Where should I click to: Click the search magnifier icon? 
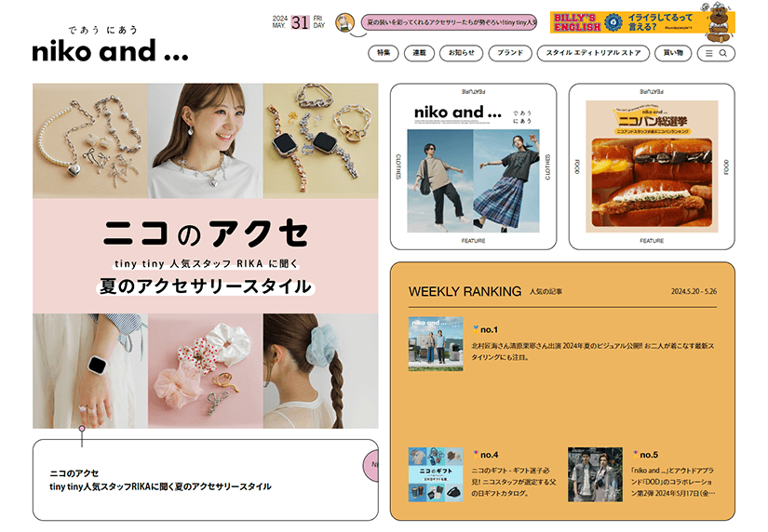click(723, 54)
